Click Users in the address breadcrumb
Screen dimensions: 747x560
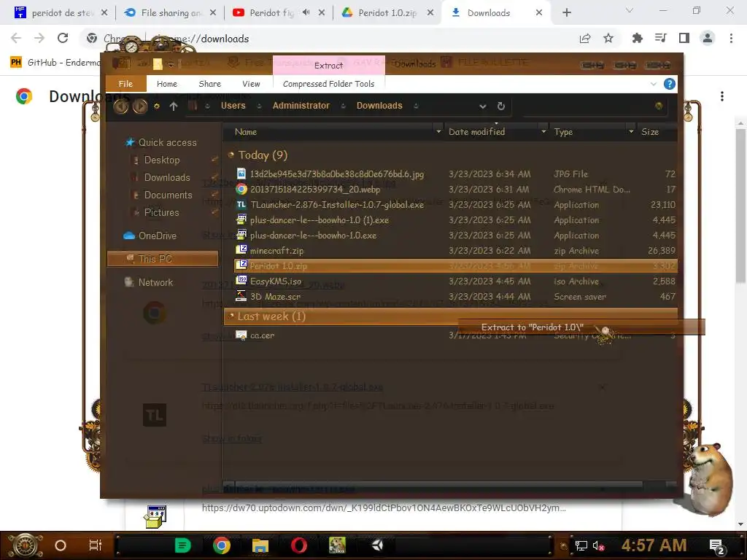tap(233, 106)
